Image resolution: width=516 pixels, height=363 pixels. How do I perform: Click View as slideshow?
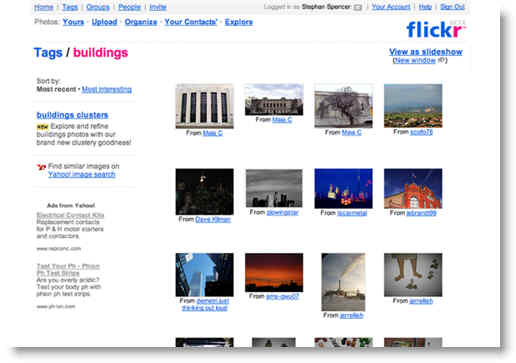426,52
